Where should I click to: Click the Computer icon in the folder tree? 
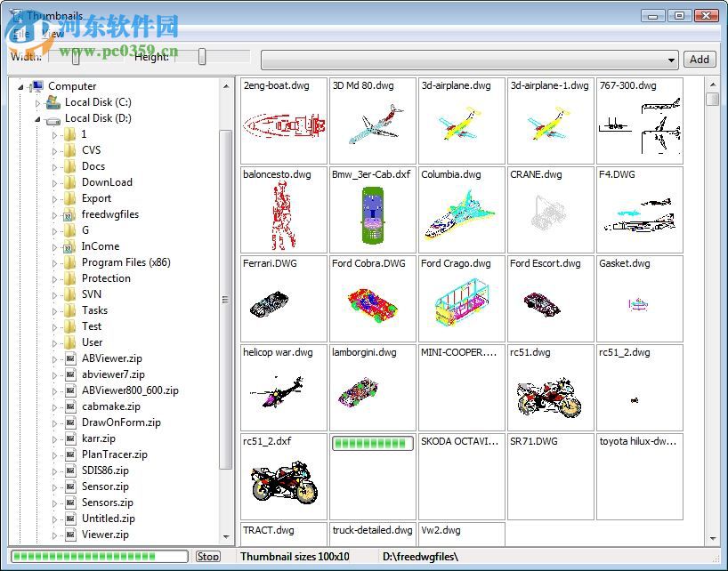tap(37, 86)
